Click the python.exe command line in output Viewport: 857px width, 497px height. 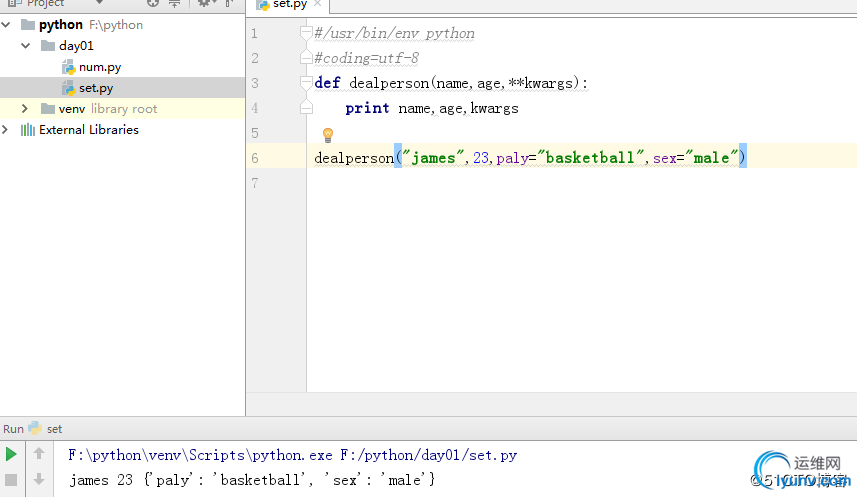point(292,455)
